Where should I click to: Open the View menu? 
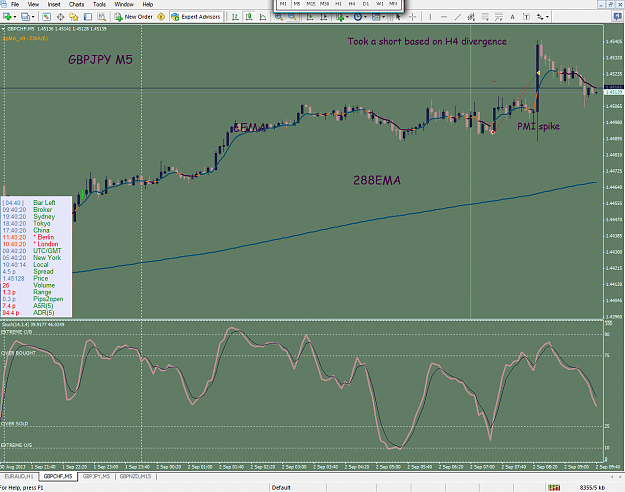(x=33, y=4)
